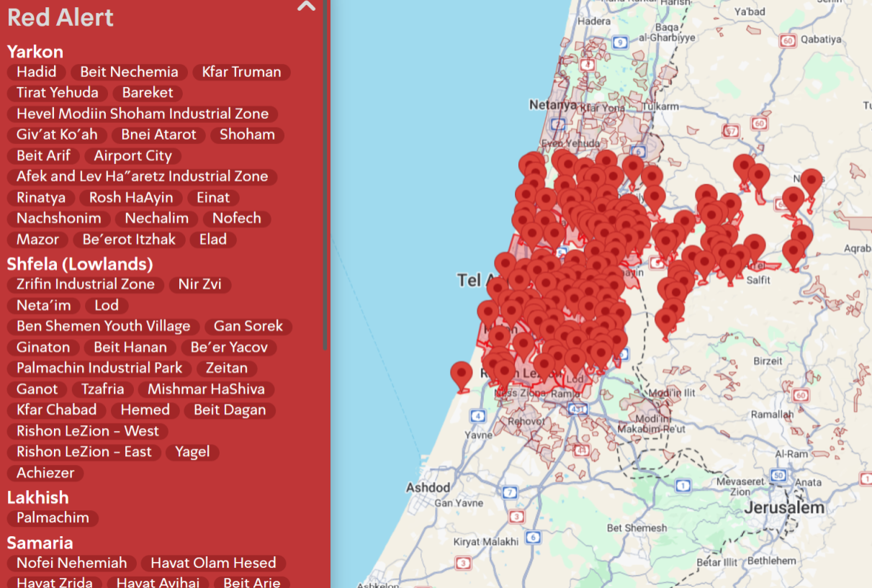The height and width of the screenshot is (588, 872).
Task: Click the Airport City tag
Action: coord(133,155)
